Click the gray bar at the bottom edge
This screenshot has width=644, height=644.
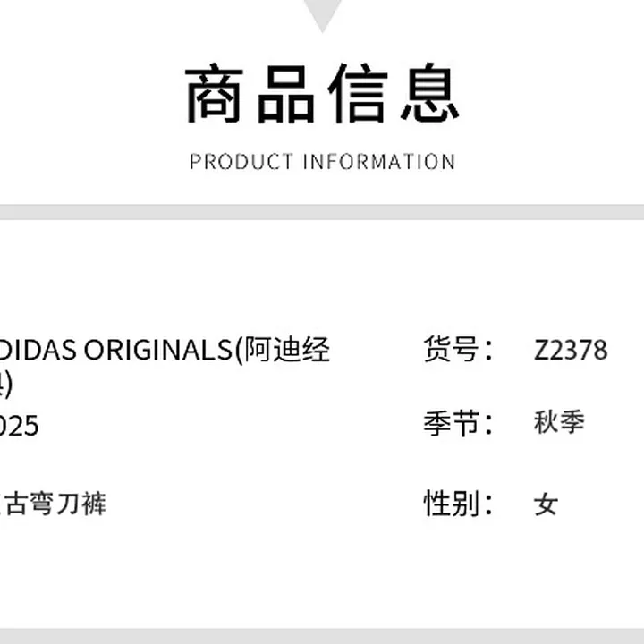pyautogui.click(x=322, y=636)
